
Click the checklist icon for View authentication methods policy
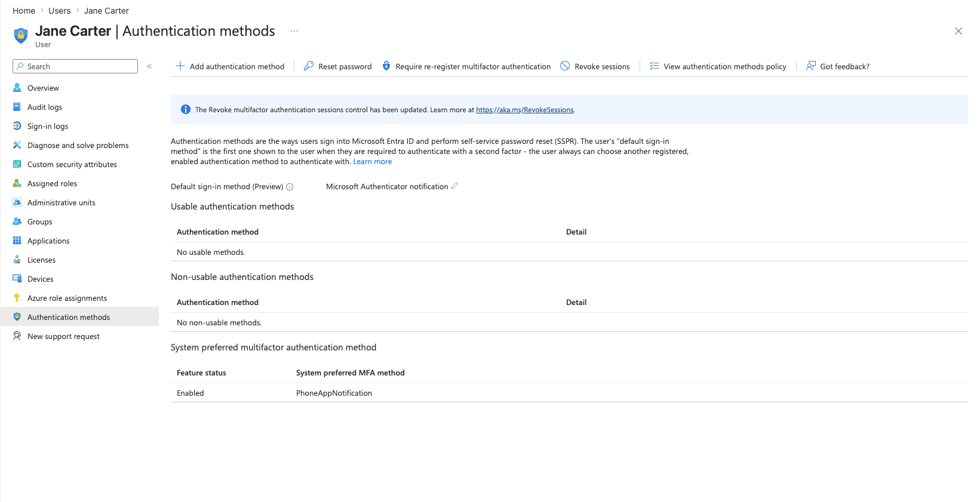click(x=655, y=66)
